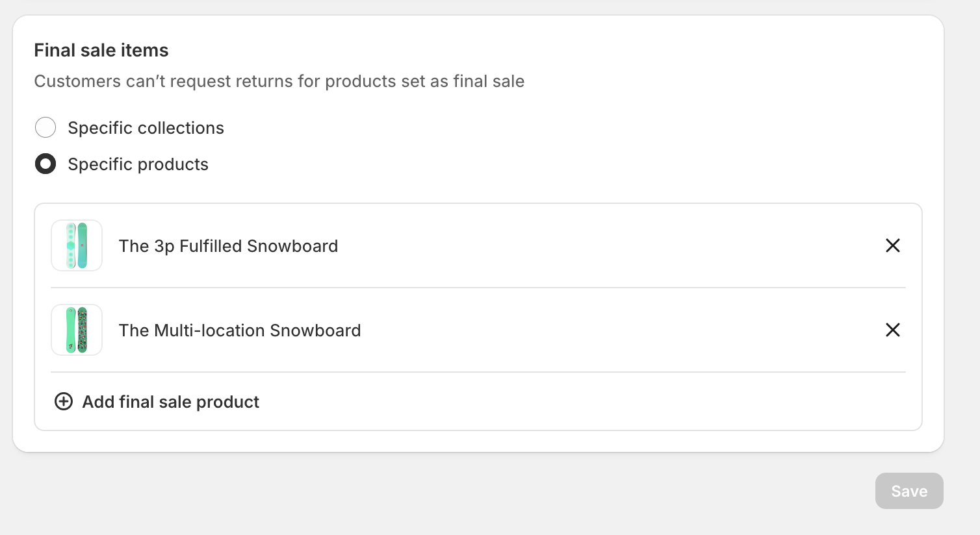Click the word 'Snowboard' in the 3p Fulfilled title
This screenshot has height=535, width=980.
(292, 246)
